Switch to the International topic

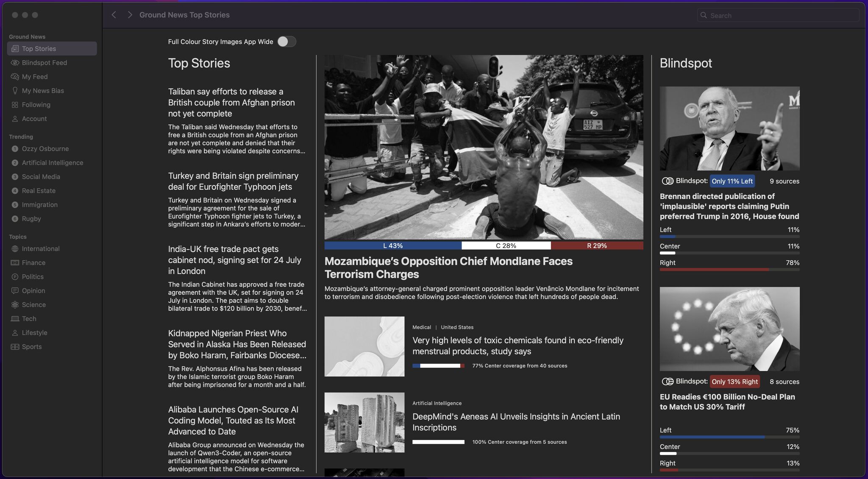coord(40,248)
